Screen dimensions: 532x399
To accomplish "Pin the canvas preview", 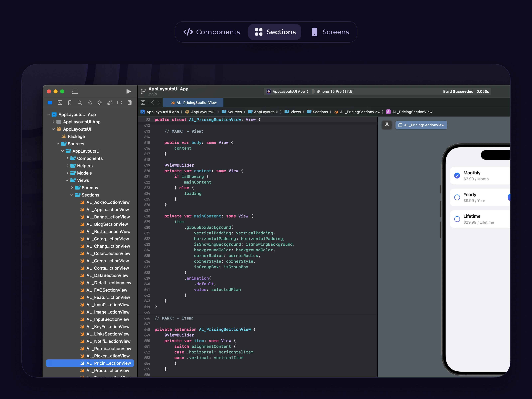I will pyautogui.click(x=387, y=125).
